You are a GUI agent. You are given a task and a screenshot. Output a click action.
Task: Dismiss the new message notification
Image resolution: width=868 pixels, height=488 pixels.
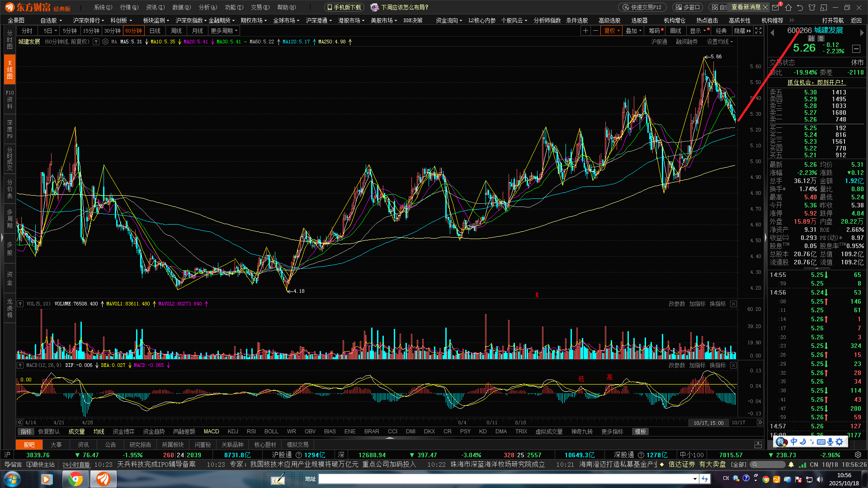765,7
